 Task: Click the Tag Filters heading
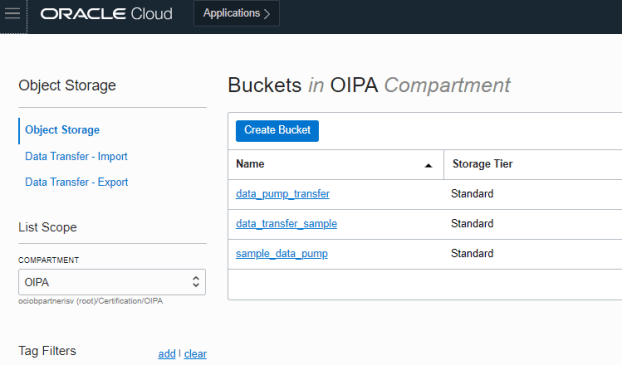click(x=47, y=351)
